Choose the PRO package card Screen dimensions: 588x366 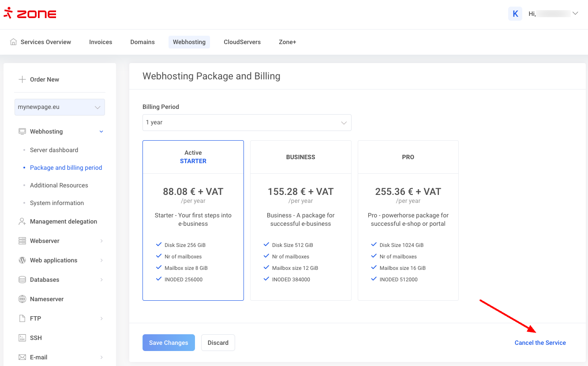(408, 220)
